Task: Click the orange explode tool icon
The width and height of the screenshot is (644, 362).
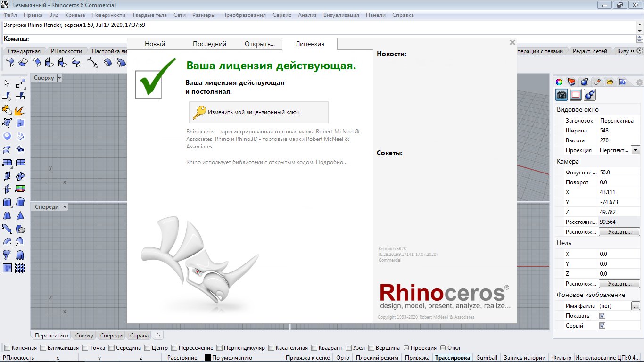Action: click(20, 110)
